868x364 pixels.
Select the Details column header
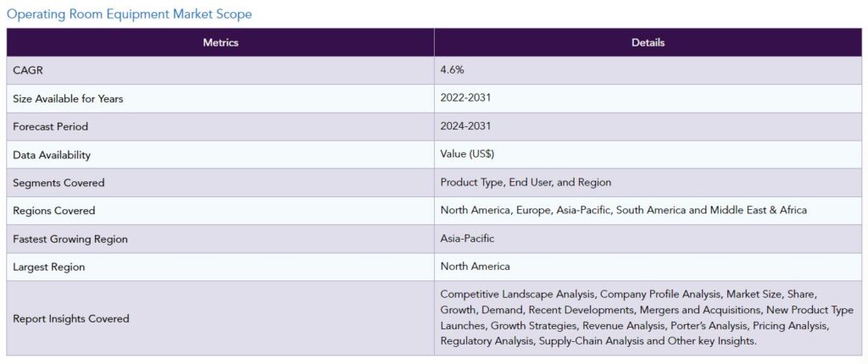pos(648,42)
